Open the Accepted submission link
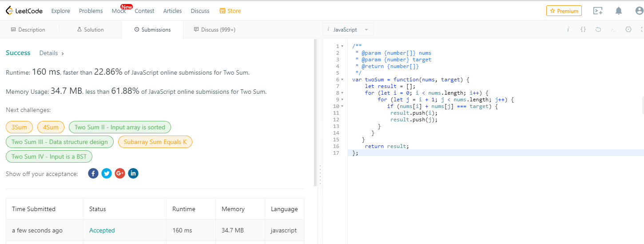 pyautogui.click(x=102, y=230)
